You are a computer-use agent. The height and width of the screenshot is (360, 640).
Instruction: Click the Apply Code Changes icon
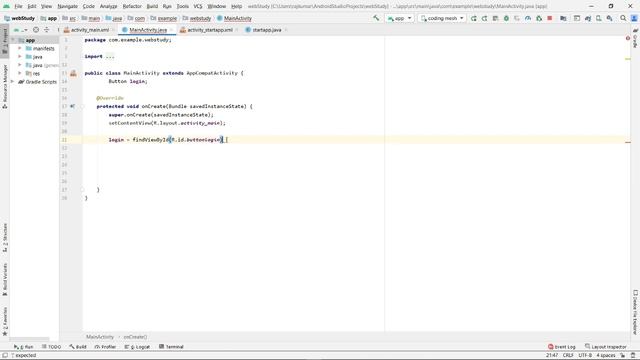(x=495, y=18)
